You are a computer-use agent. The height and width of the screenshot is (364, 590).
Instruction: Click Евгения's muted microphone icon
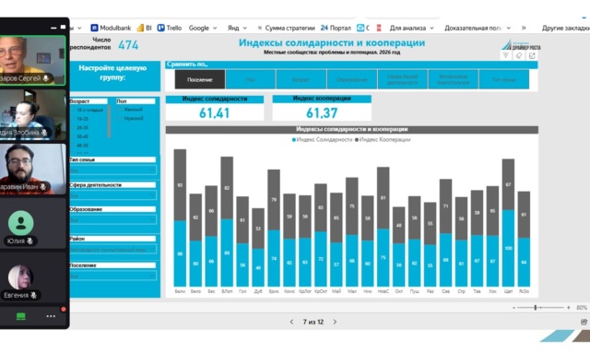click(33, 295)
